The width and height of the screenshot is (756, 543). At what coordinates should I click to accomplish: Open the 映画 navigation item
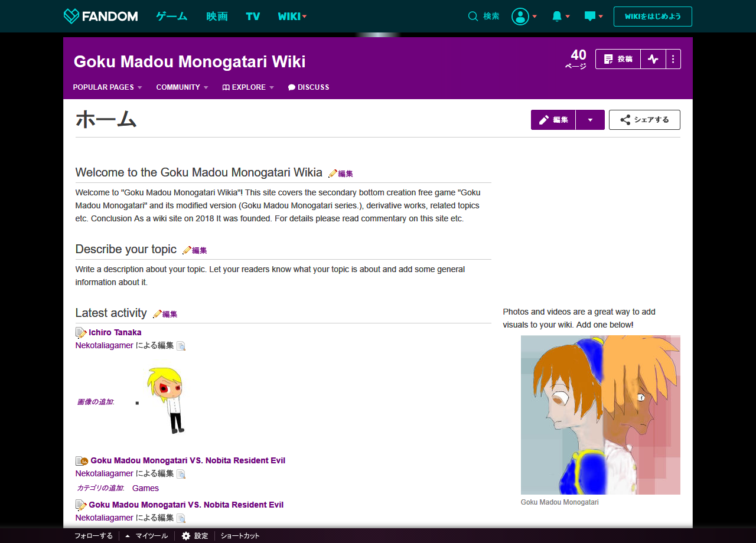pyautogui.click(x=217, y=17)
